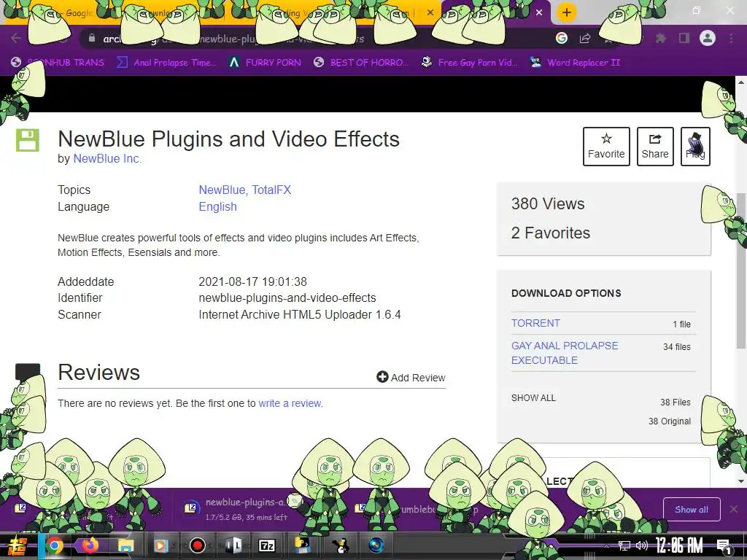This screenshot has height=560, width=747.
Task: Click the share-this-page icon in the address bar
Action: click(x=585, y=39)
